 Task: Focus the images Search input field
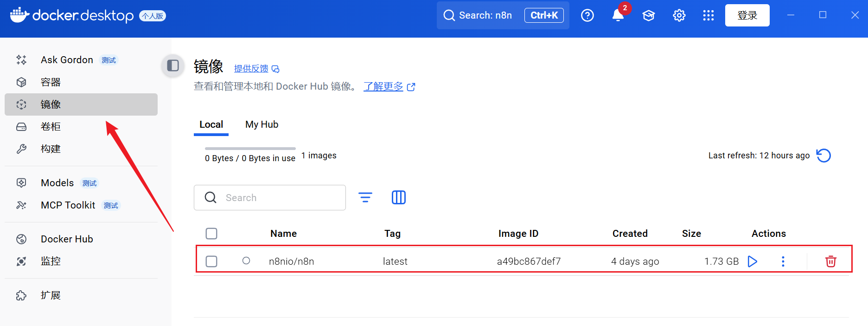pyautogui.click(x=270, y=197)
